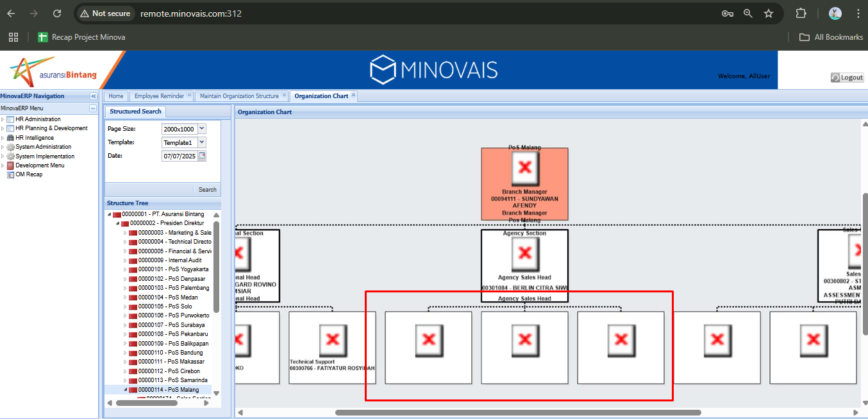Click the Internal Audit folder icon
This screenshot has width=868, height=420.
133,260
